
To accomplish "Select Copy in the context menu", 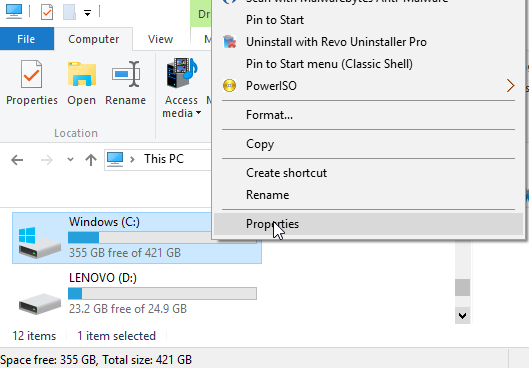I will [x=368, y=144].
